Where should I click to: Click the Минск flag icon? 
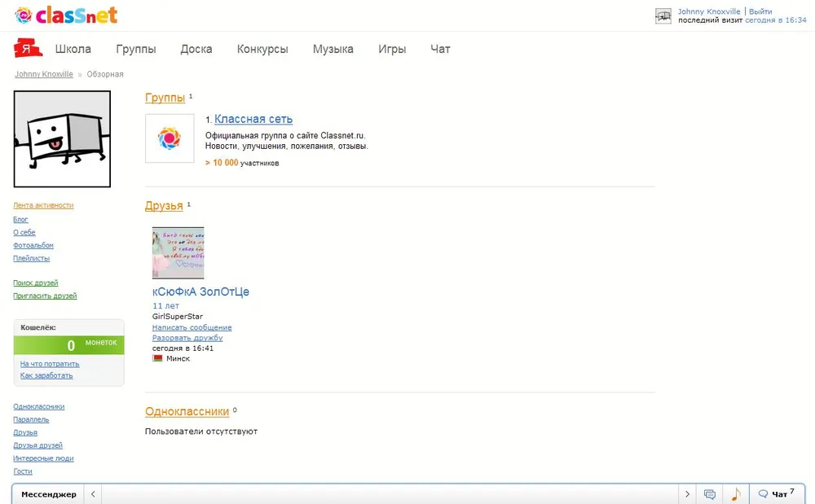click(x=157, y=358)
